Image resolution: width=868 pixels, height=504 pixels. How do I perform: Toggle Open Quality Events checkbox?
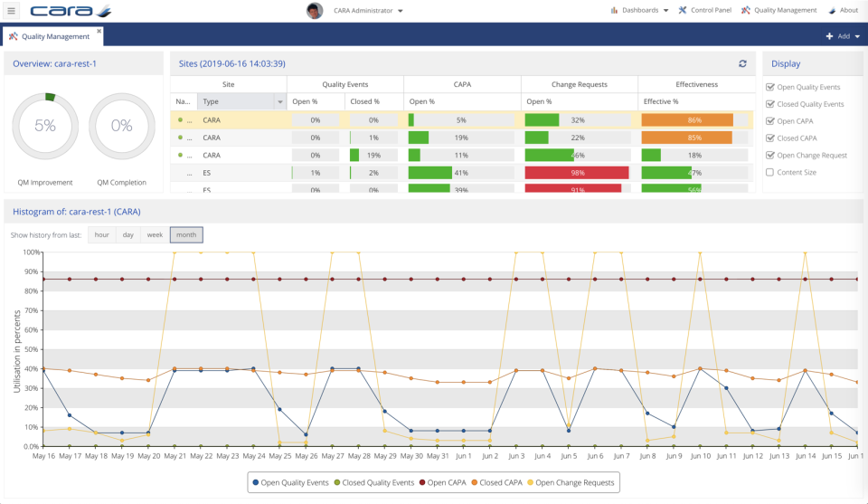tap(769, 87)
